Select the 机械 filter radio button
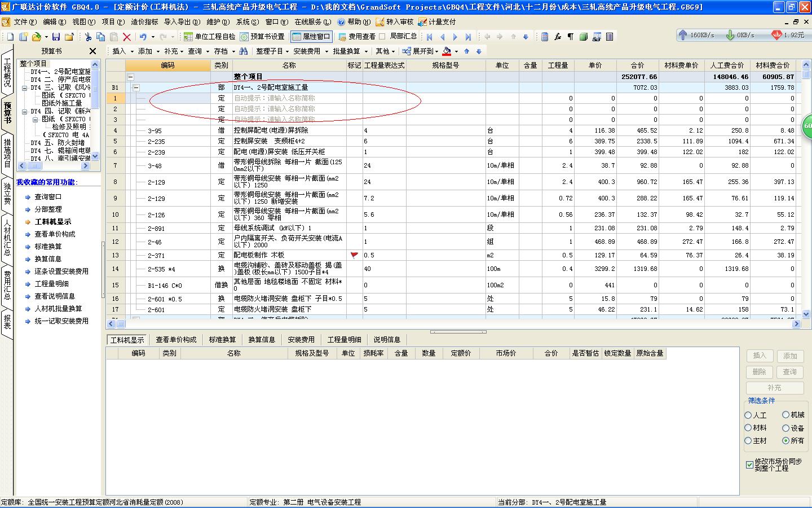The image size is (812, 508). tap(785, 415)
